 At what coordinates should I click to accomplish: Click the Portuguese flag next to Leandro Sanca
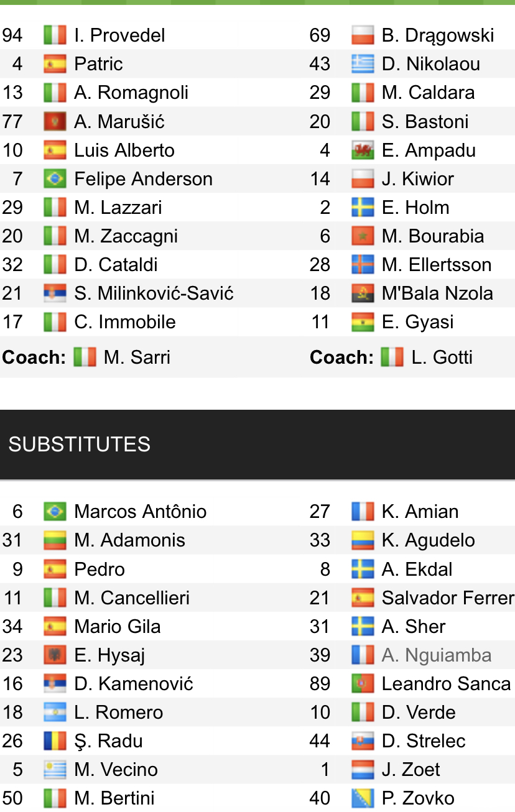point(363,684)
